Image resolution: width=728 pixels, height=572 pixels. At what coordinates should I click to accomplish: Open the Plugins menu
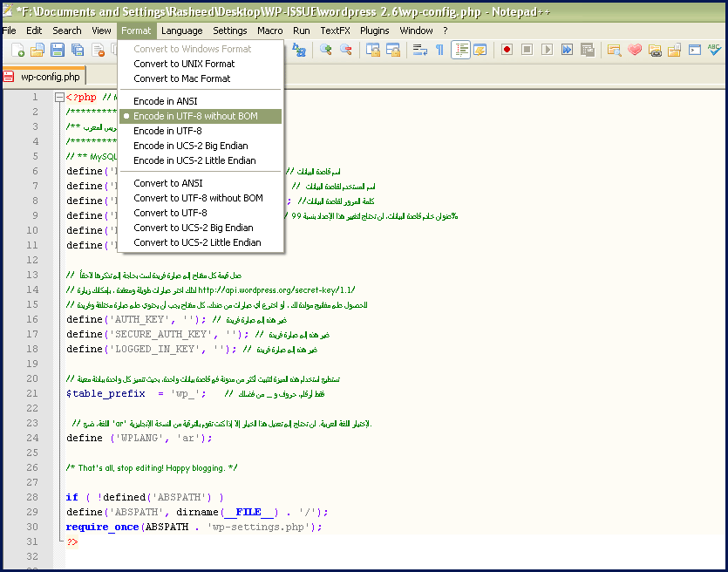[375, 31]
